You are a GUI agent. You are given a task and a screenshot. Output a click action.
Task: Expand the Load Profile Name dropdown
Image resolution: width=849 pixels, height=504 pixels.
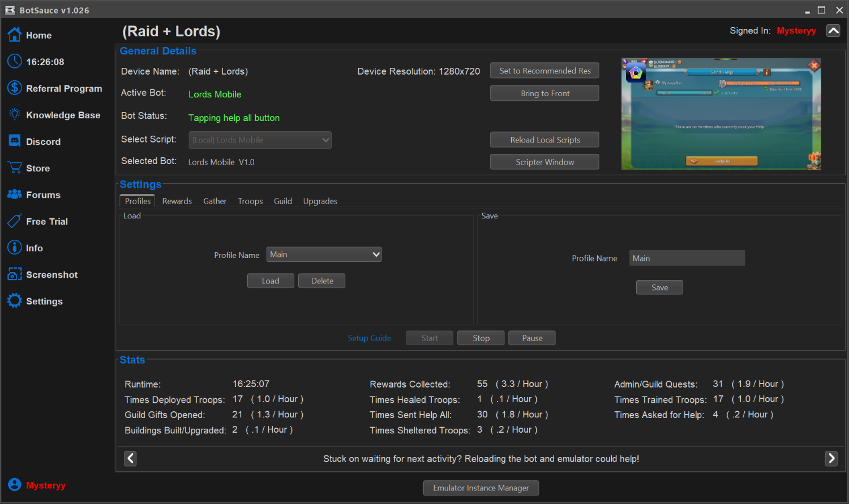tap(324, 255)
